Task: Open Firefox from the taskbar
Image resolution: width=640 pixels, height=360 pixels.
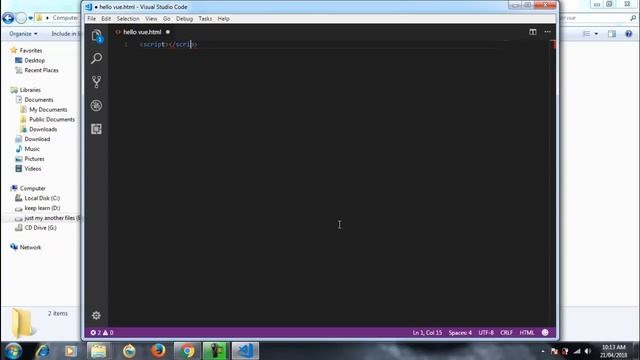Action: (x=158, y=351)
